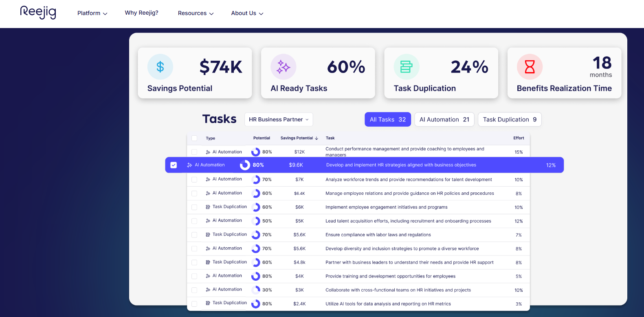Click the dollar sign Savings Potential icon
644x317 pixels.
160,67
